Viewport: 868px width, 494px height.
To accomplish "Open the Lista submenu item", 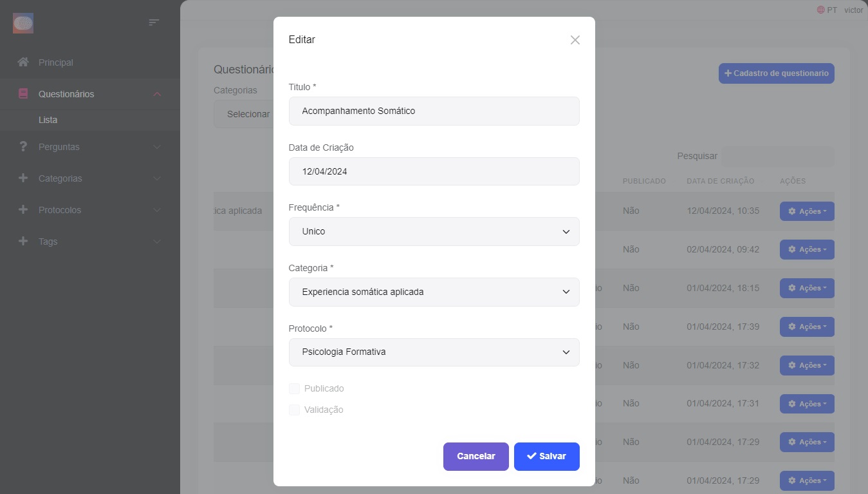I will pos(48,120).
